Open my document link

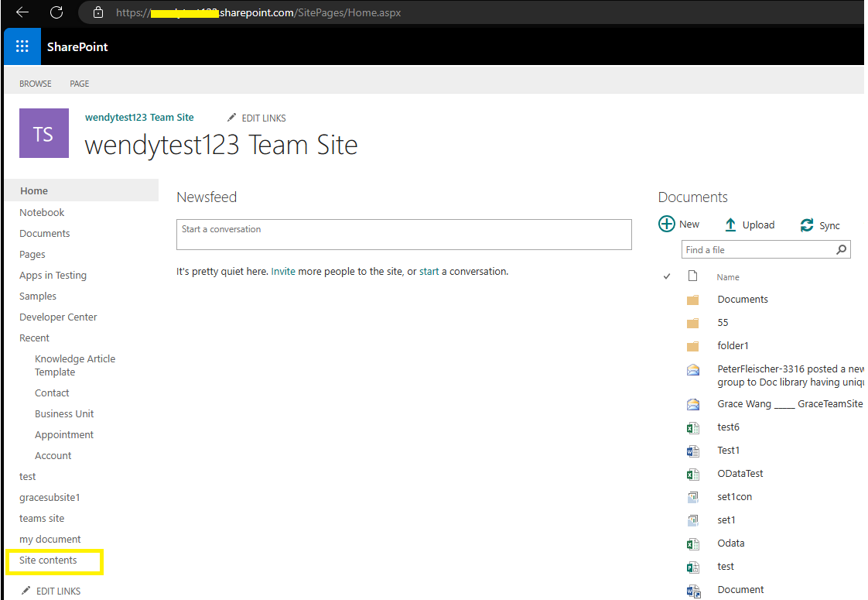click(x=50, y=539)
